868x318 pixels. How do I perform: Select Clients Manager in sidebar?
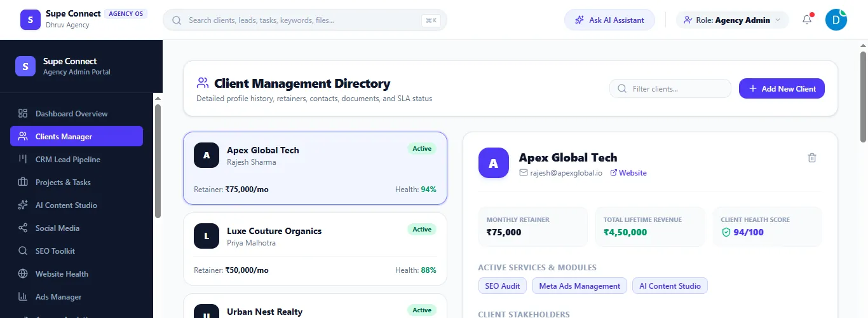tap(76, 137)
